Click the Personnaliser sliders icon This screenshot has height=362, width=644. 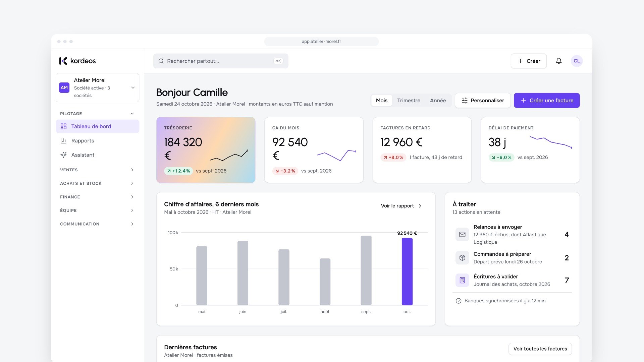coord(465,101)
